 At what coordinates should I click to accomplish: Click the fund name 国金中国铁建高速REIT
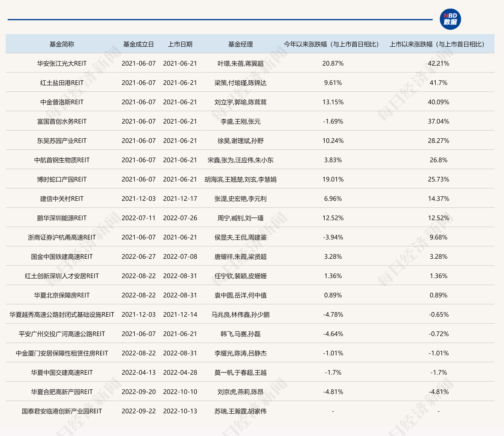[62, 256]
